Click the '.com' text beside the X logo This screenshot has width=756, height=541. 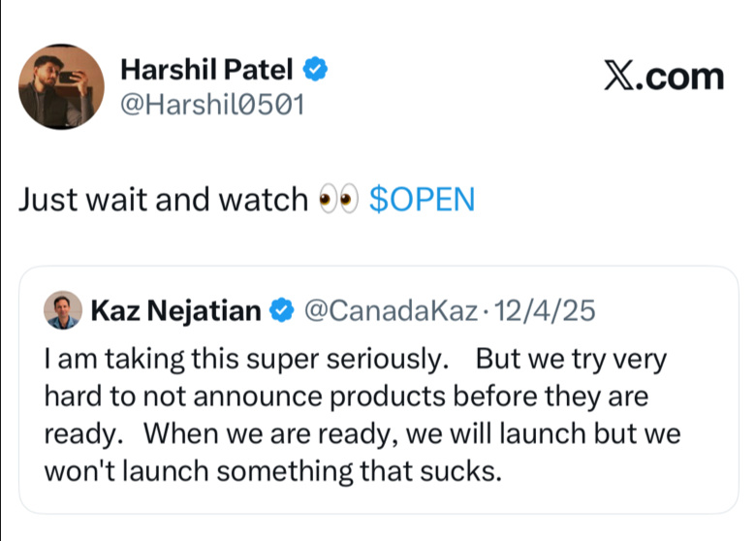(x=679, y=78)
